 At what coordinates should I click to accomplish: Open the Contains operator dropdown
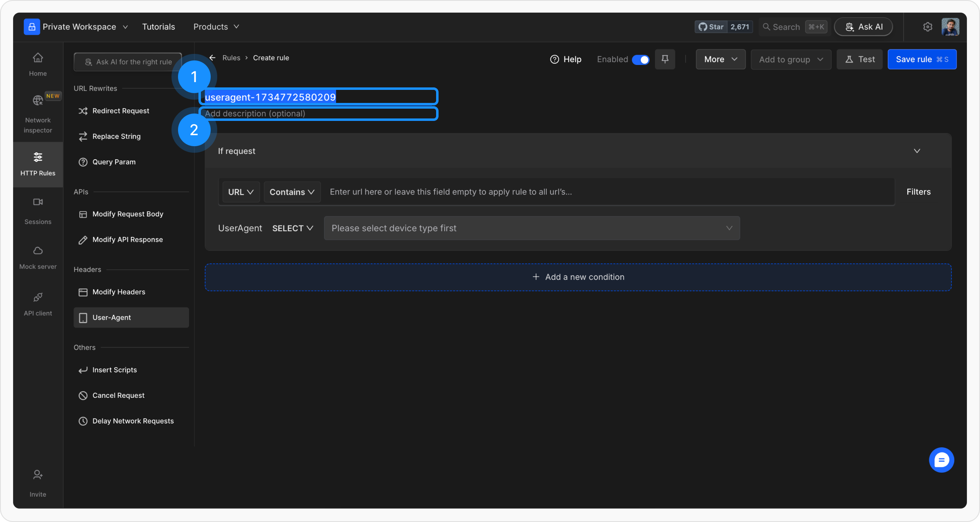click(x=292, y=192)
